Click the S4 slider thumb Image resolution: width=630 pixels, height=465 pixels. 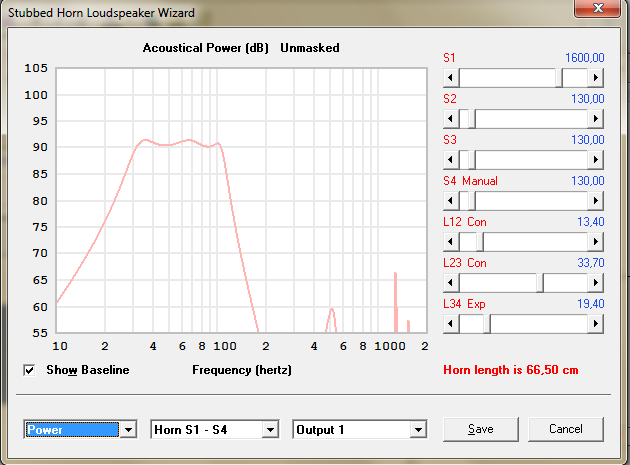pos(472,201)
